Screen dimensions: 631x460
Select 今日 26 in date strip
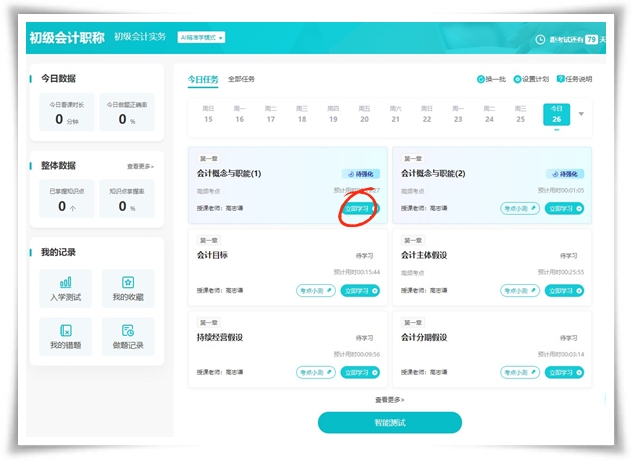coord(555,115)
